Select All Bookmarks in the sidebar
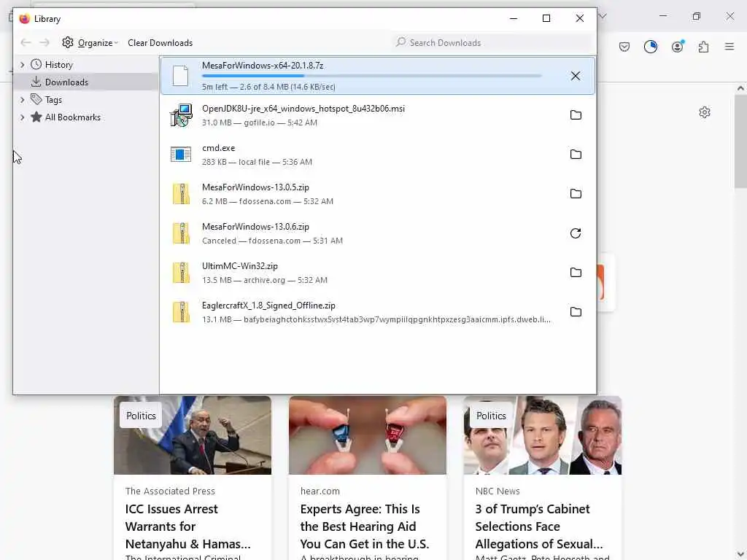 click(72, 117)
